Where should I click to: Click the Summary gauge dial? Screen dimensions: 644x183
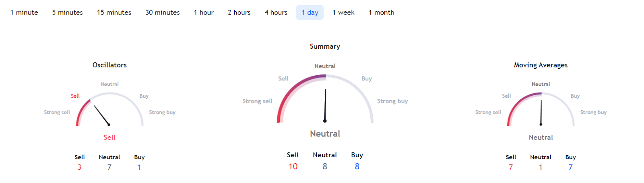click(x=325, y=99)
